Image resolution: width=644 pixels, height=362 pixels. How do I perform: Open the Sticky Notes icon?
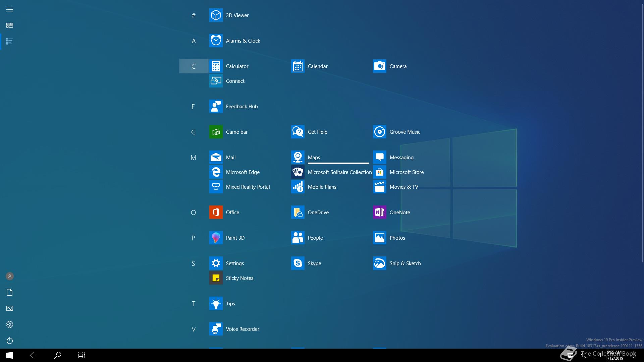tap(216, 278)
